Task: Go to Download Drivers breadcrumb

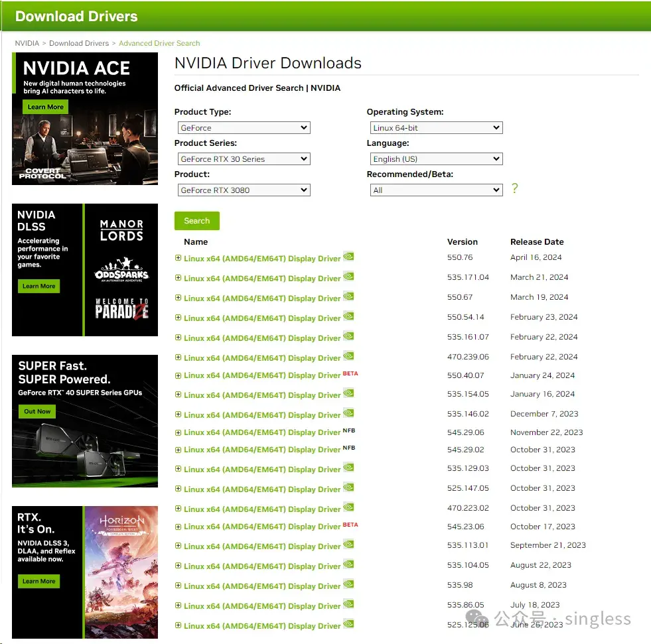Action: 79,43
